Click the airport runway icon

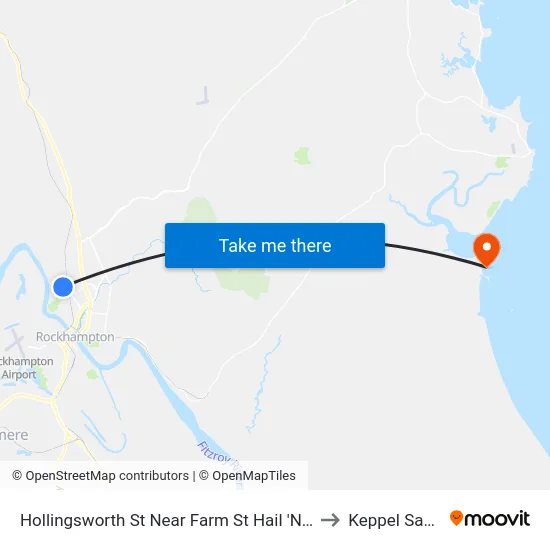point(15,341)
